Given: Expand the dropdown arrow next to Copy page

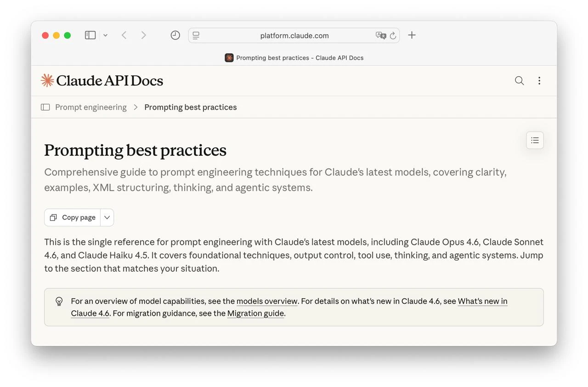Looking at the screenshot, I should coord(107,217).
